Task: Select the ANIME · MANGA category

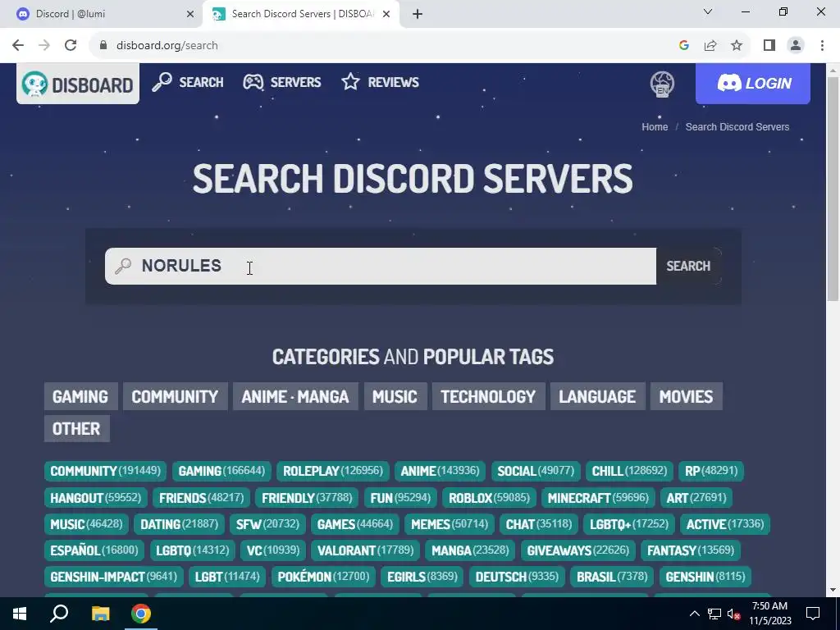Action: pos(295,396)
